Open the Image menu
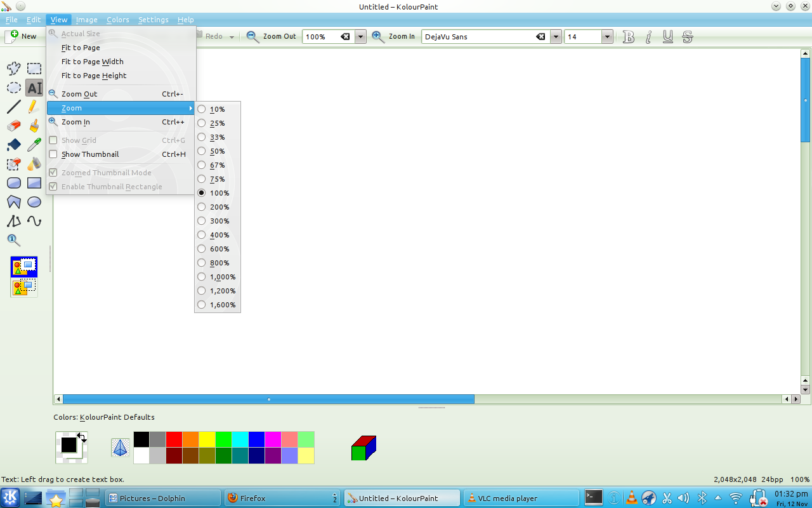The height and width of the screenshot is (508, 812). pos(87,20)
